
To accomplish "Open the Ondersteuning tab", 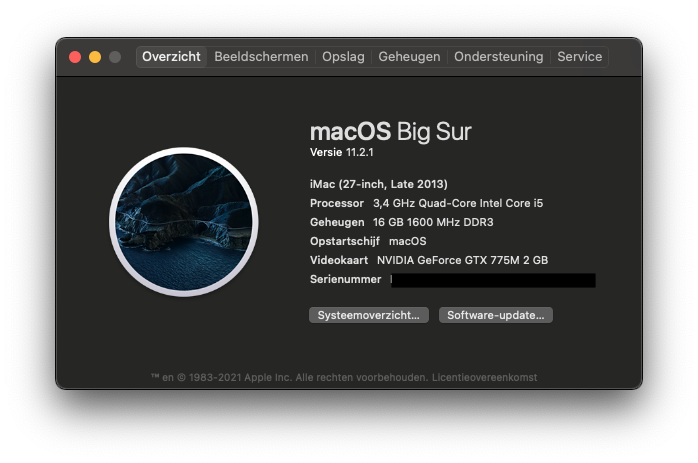I will (499, 57).
